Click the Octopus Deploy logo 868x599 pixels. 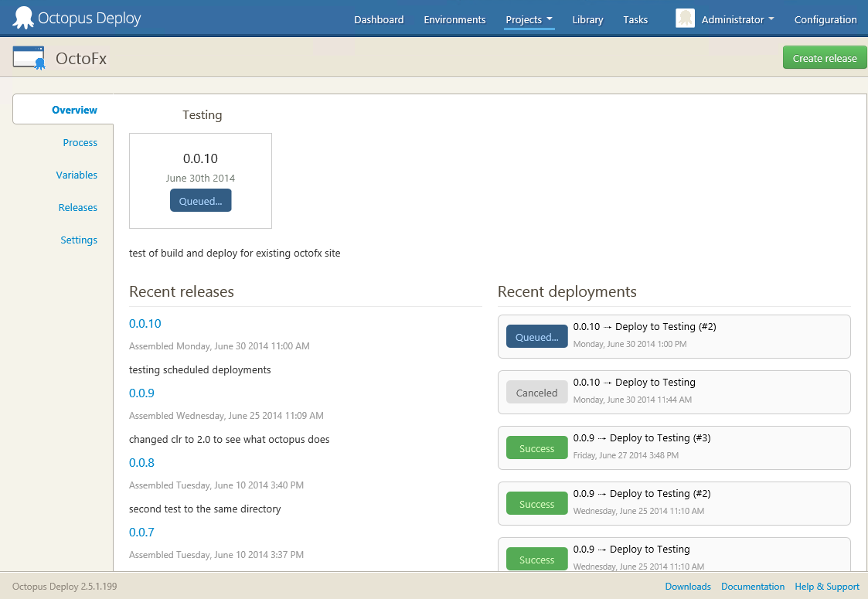[x=23, y=17]
